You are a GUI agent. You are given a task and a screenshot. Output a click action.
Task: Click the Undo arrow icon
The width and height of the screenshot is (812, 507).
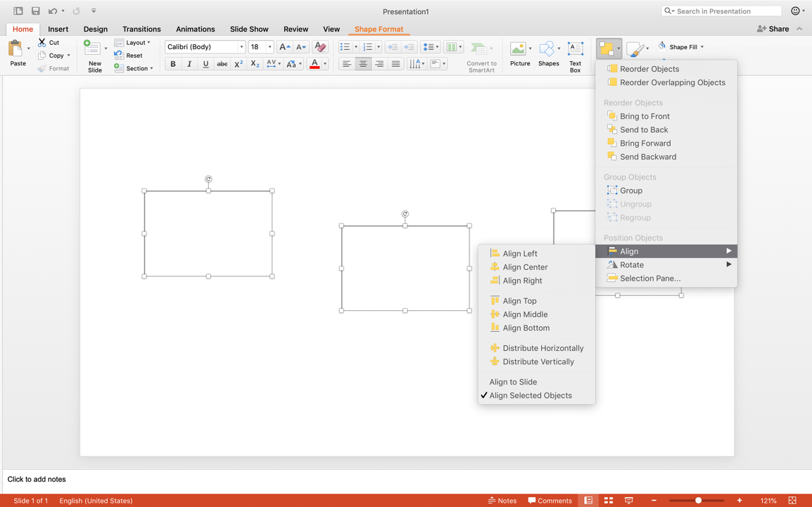point(53,11)
